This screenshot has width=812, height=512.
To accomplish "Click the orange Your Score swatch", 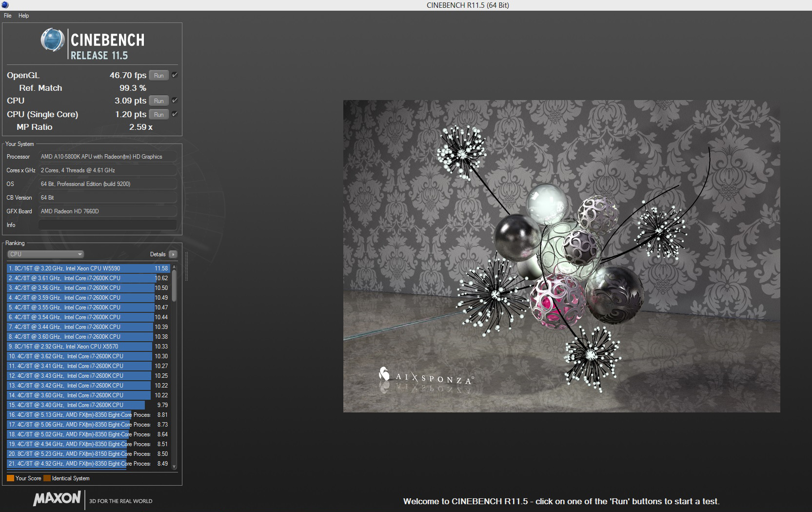I will coord(10,478).
